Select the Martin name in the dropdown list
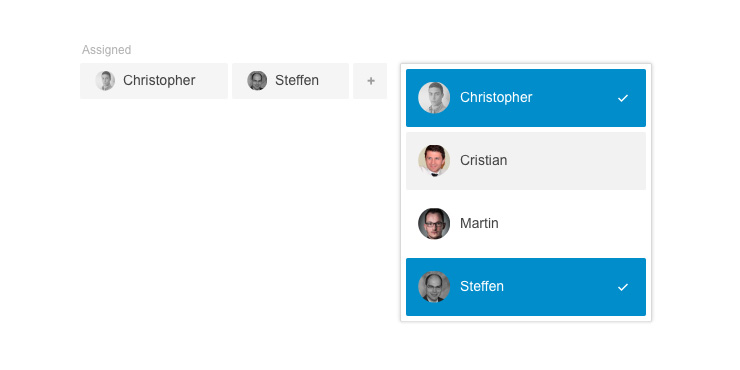 coord(479,223)
